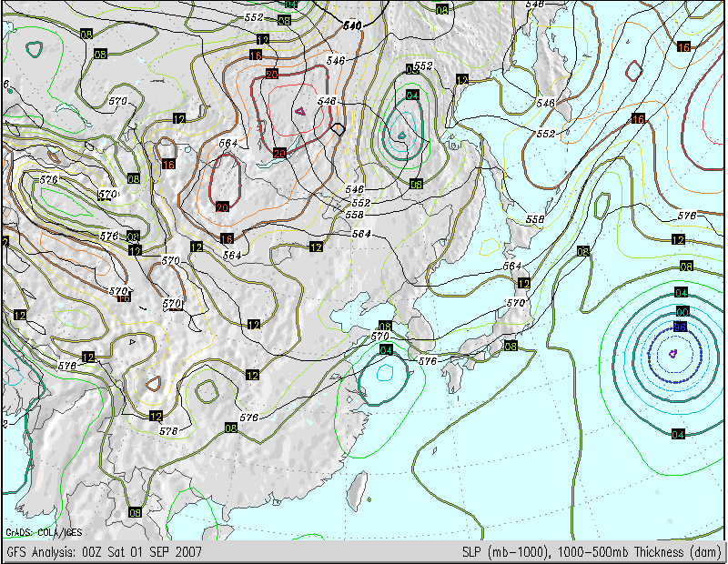Click the bold 540 thickness label
The image size is (728, 564).
tap(352, 25)
